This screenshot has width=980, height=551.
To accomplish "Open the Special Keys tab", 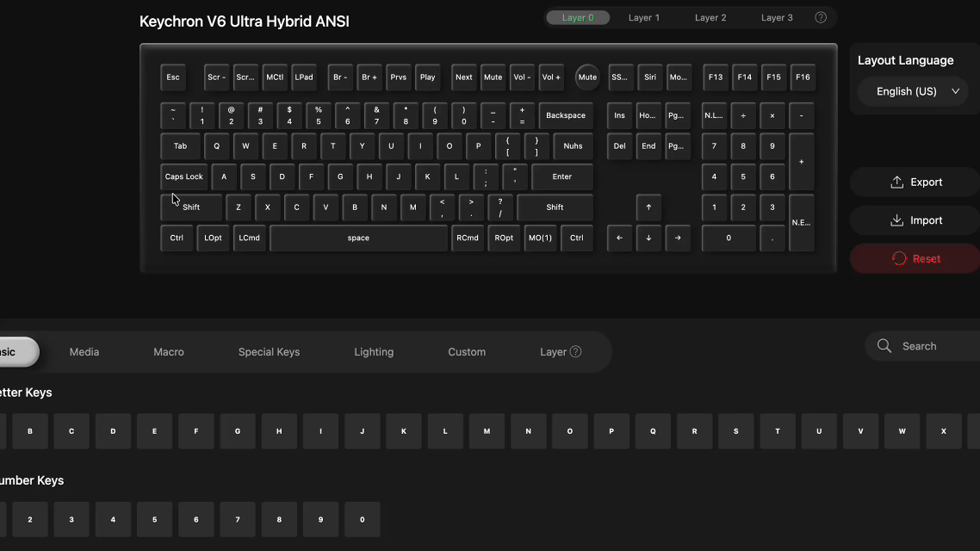I will 269,352.
